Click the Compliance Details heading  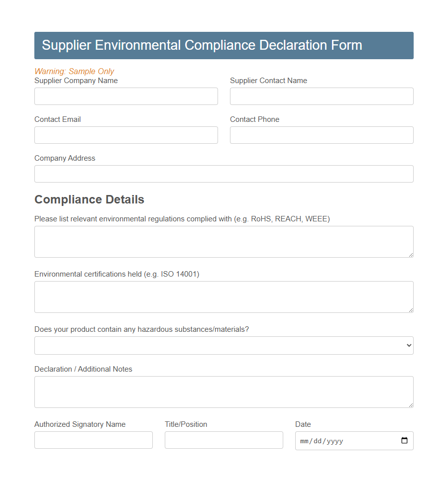(x=89, y=199)
